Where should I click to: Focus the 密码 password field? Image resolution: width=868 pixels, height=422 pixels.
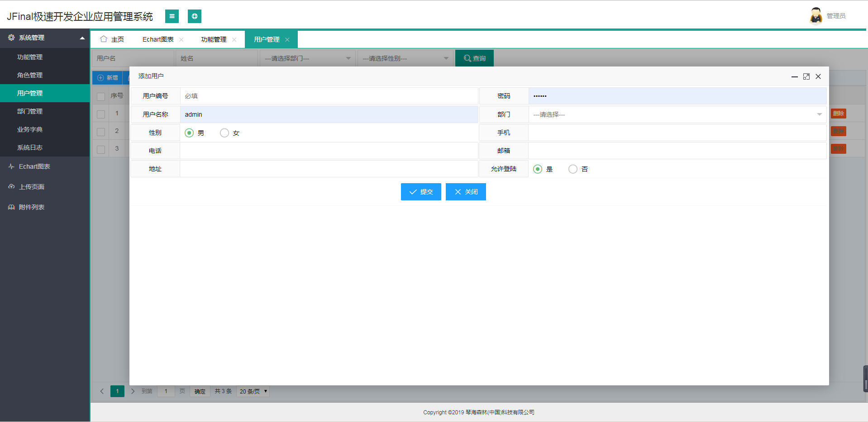click(x=677, y=96)
